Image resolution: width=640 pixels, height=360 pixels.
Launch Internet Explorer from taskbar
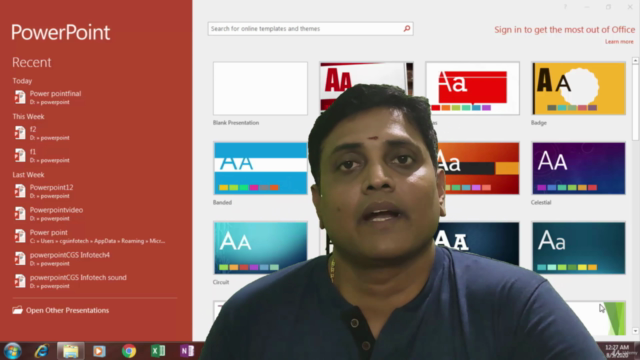42,351
